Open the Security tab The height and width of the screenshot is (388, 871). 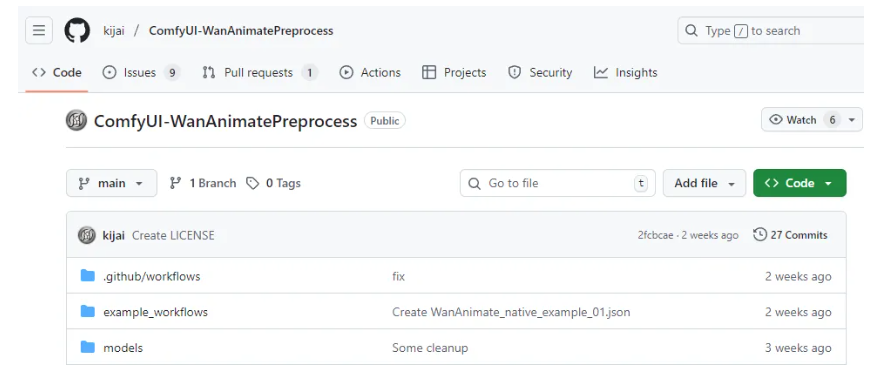[540, 73]
